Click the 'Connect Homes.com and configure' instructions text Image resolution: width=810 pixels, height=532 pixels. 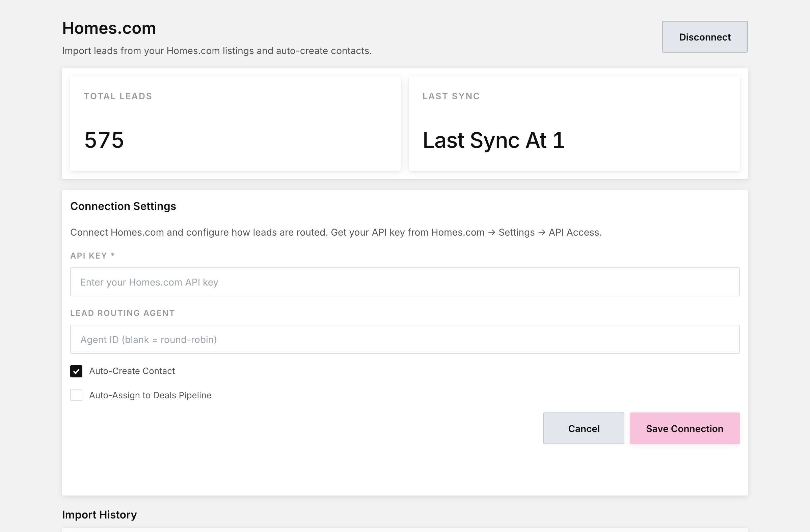coord(336,232)
